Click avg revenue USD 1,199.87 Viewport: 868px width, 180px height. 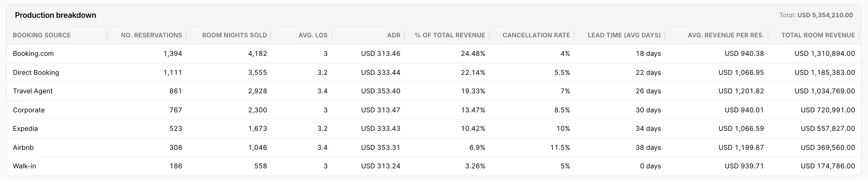tap(741, 148)
